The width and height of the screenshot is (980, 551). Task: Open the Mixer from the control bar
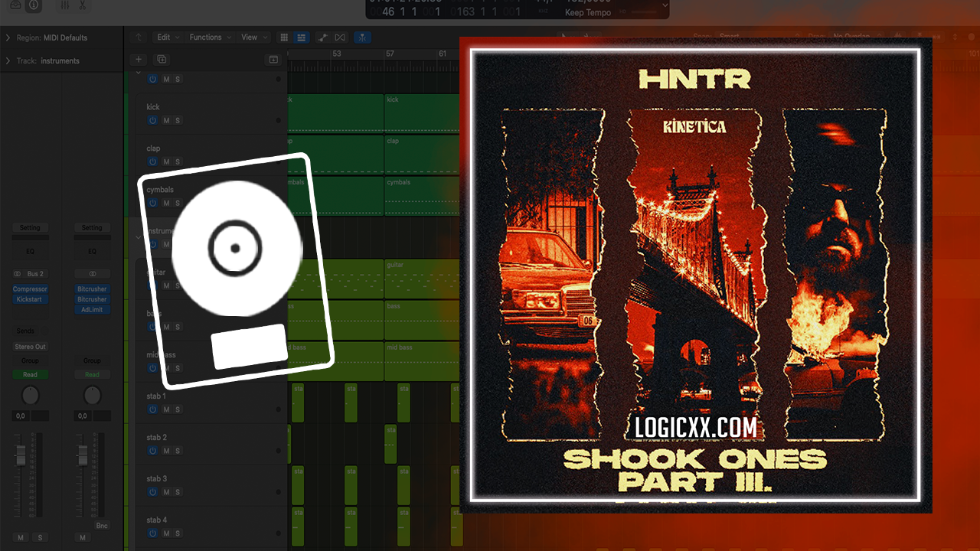[65, 6]
